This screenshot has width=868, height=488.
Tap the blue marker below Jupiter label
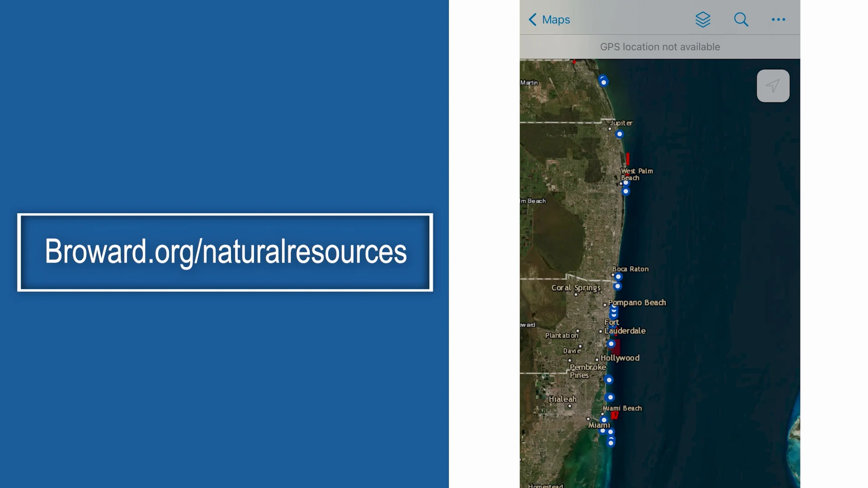tap(619, 134)
